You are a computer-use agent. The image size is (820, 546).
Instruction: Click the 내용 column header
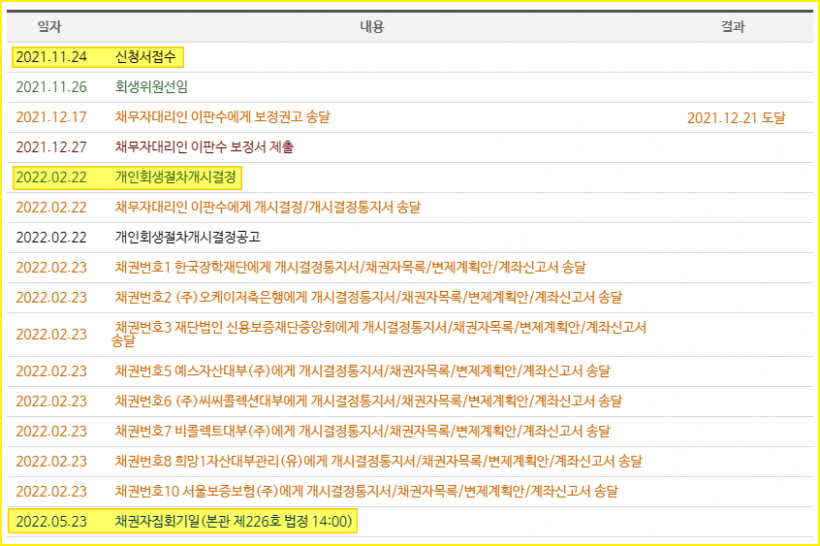tap(372, 27)
